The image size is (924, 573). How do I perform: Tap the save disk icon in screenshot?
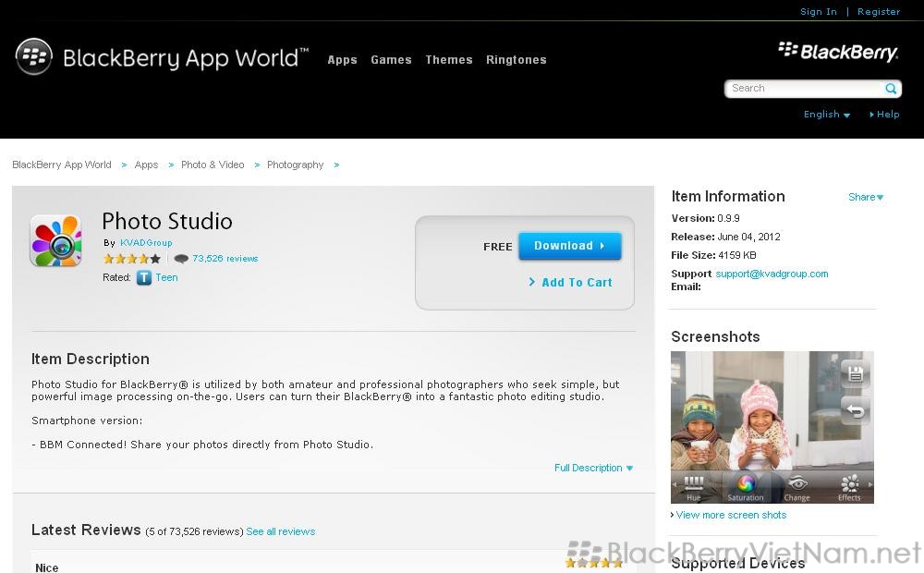[x=855, y=373]
